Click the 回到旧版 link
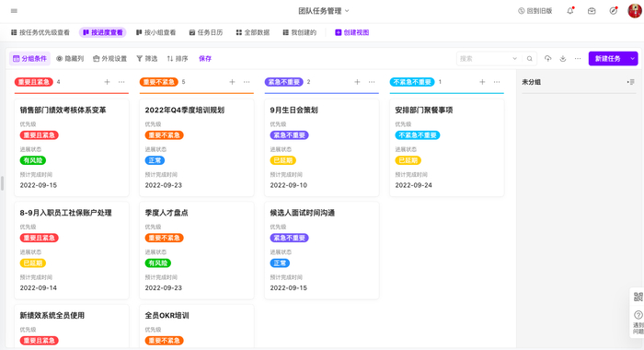This screenshot has width=644, height=350. tap(535, 11)
